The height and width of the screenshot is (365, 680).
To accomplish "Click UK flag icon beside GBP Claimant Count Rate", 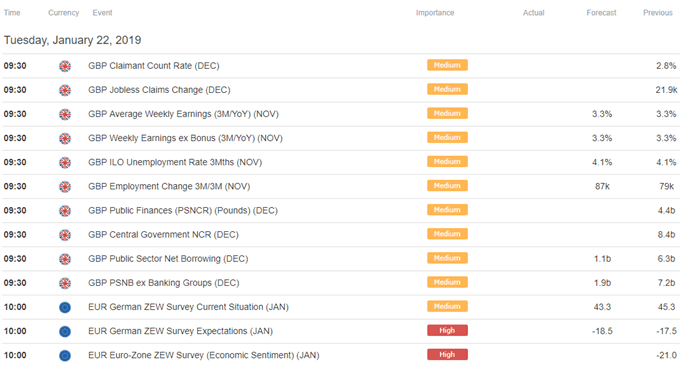I will pos(65,66).
